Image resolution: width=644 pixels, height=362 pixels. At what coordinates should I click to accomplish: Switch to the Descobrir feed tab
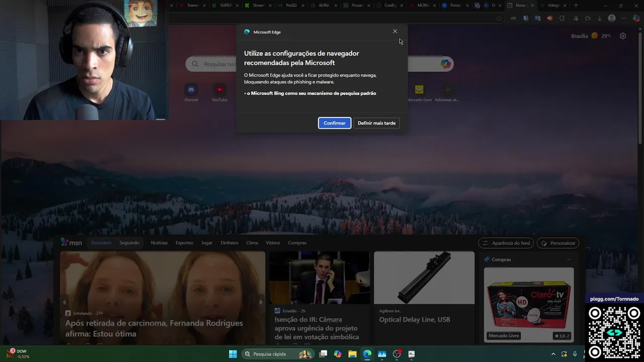pyautogui.click(x=101, y=243)
